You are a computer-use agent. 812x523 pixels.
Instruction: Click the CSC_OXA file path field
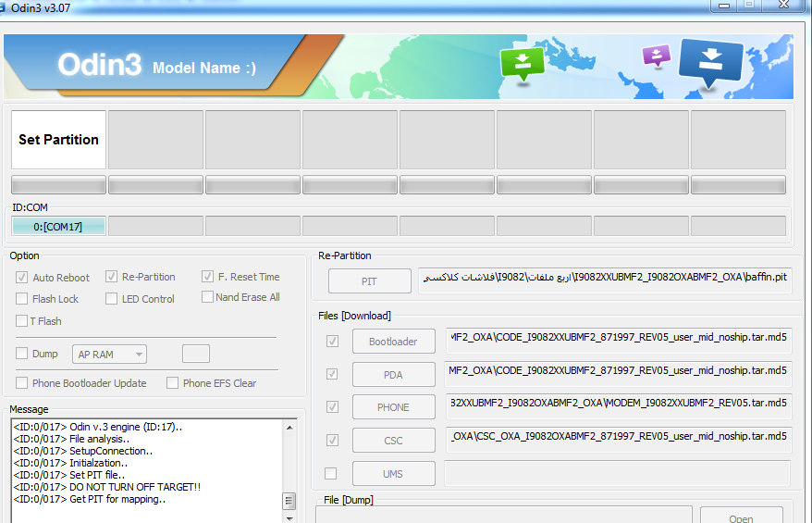618,440
